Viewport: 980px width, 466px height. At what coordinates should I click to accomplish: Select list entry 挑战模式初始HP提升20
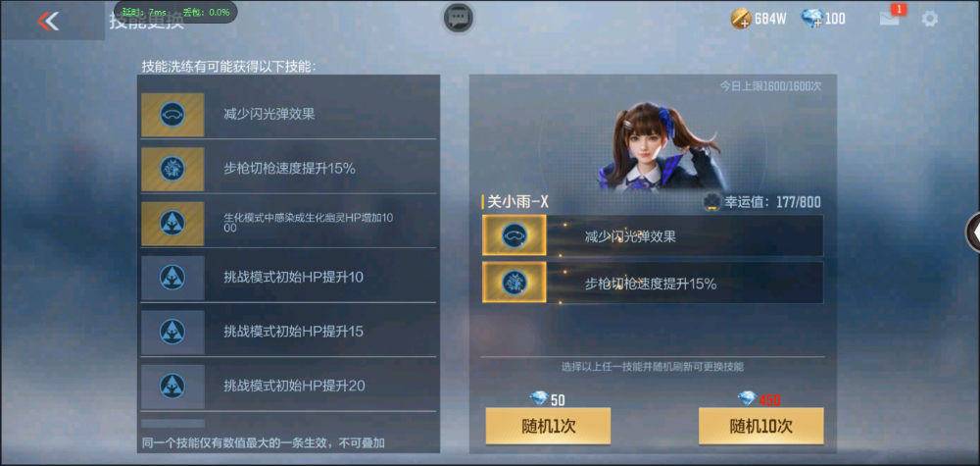(x=289, y=386)
